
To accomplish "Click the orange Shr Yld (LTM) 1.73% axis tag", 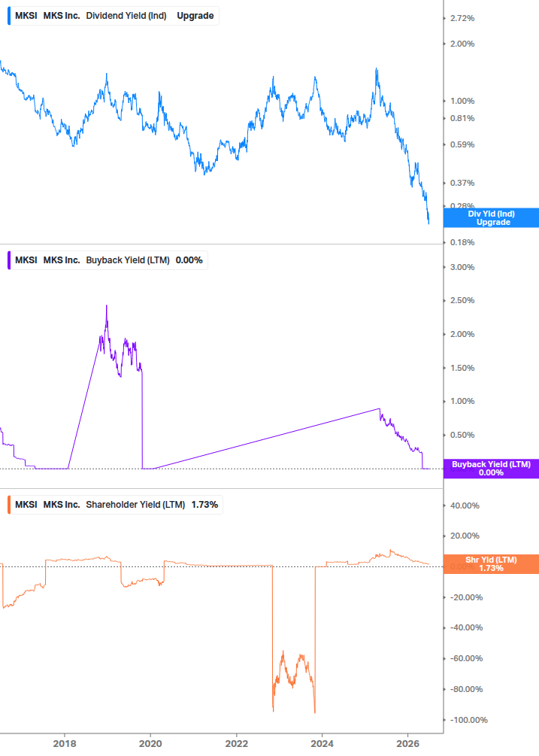I will pyautogui.click(x=491, y=564).
